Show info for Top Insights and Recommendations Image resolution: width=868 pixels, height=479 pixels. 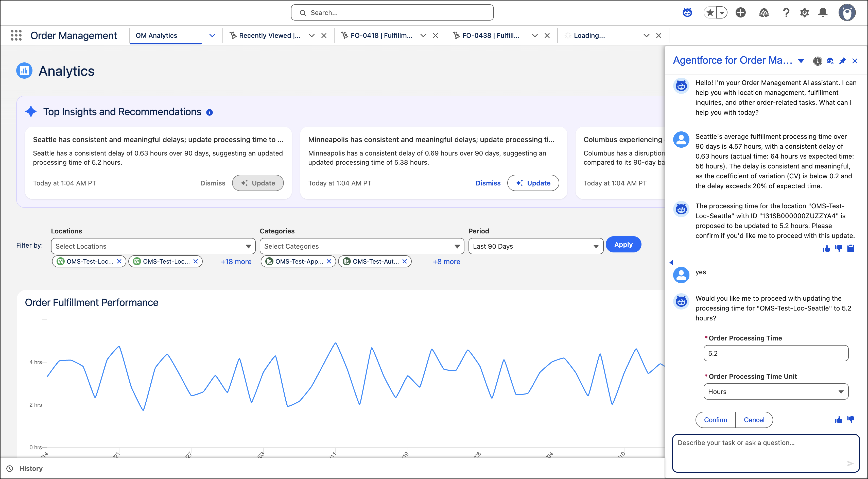point(209,112)
